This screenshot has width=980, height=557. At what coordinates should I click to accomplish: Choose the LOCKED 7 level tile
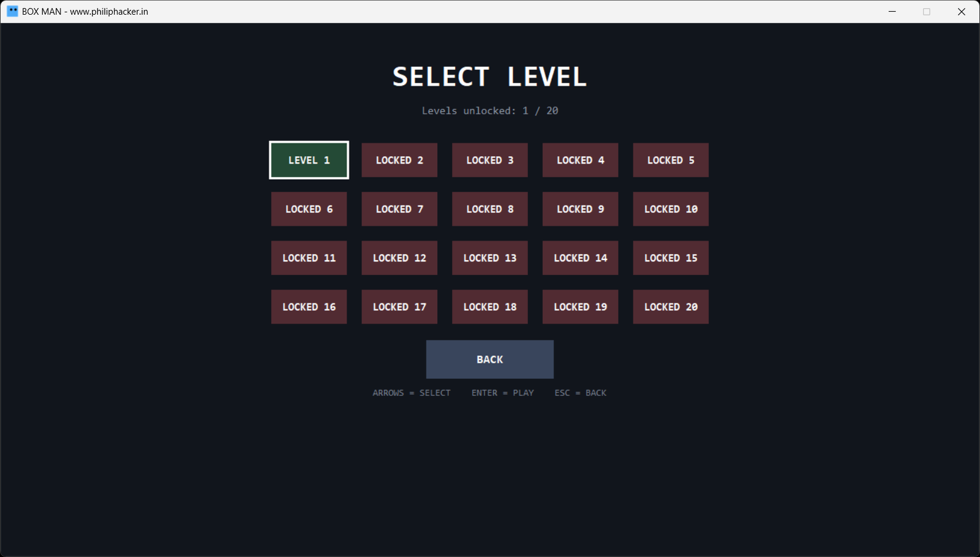[399, 209]
